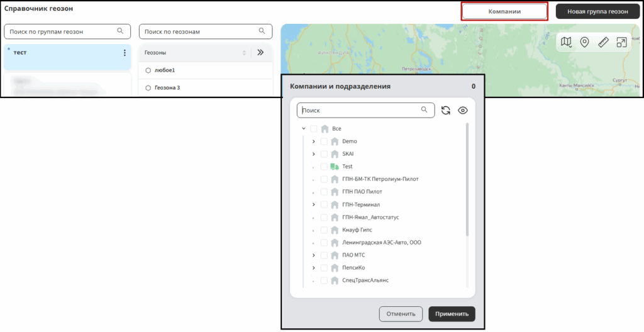Screen dimensions: 644x332
Task: Click the map location pin icon
Action: point(584,42)
